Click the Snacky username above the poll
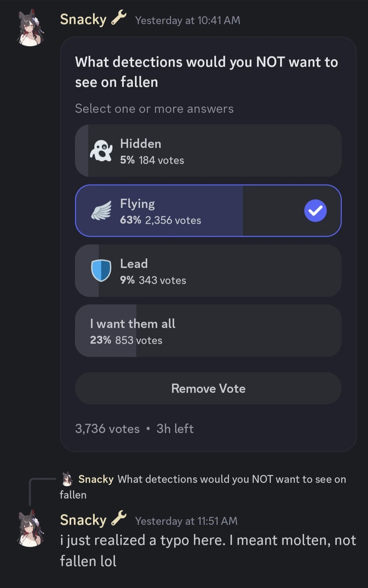Viewport: 368px width, 588px height. pyautogui.click(x=83, y=20)
